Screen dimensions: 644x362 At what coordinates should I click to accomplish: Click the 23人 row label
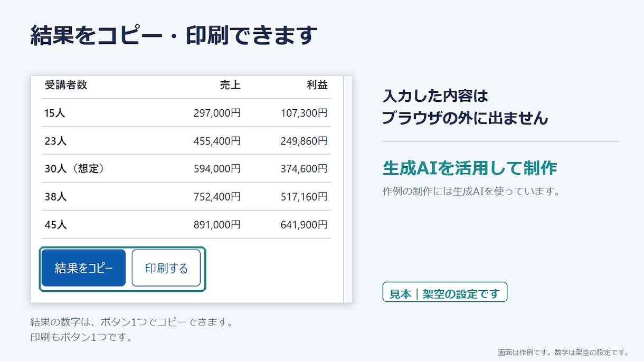tap(55, 141)
